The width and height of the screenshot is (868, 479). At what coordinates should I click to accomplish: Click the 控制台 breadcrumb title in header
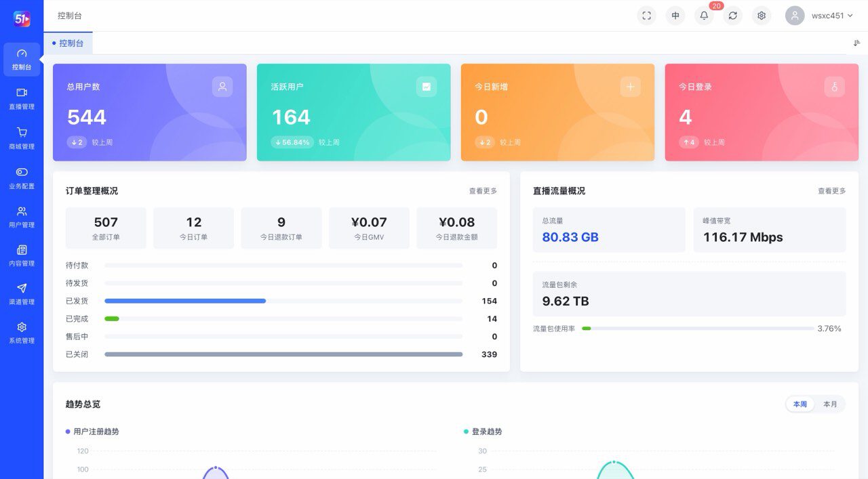70,16
